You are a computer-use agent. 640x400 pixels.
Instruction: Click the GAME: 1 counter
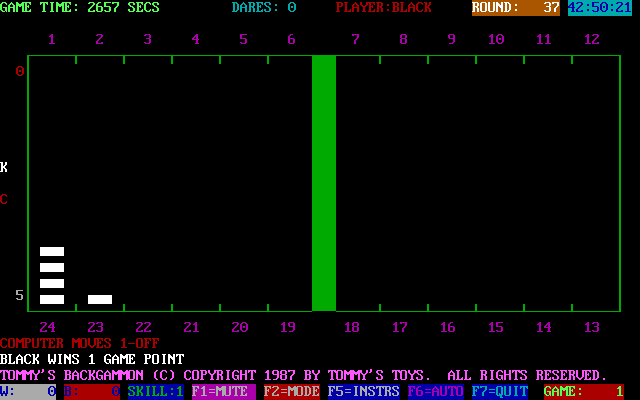coord(583,391)
